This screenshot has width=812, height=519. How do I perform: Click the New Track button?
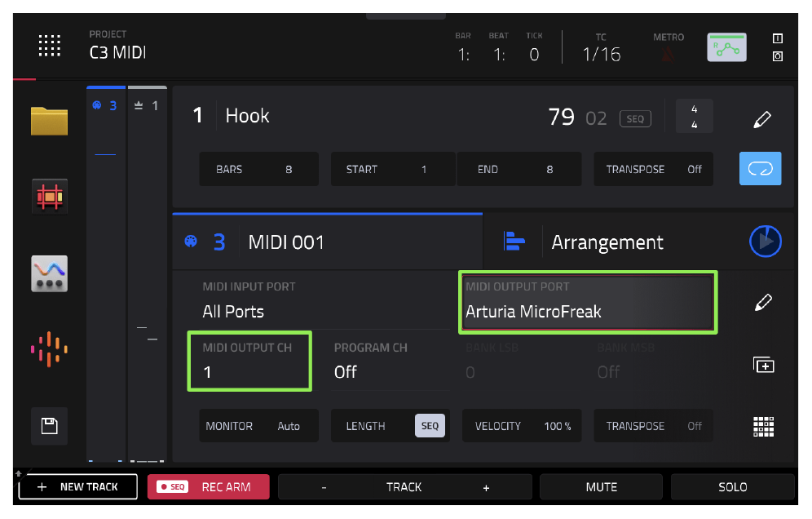[x=78, y=487]
